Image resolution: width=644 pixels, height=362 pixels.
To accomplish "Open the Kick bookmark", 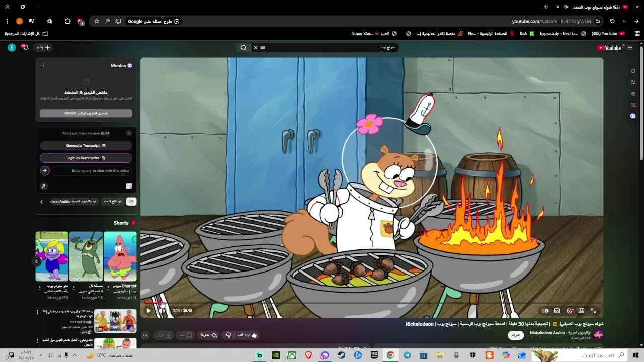I will [x=527, y=34].
